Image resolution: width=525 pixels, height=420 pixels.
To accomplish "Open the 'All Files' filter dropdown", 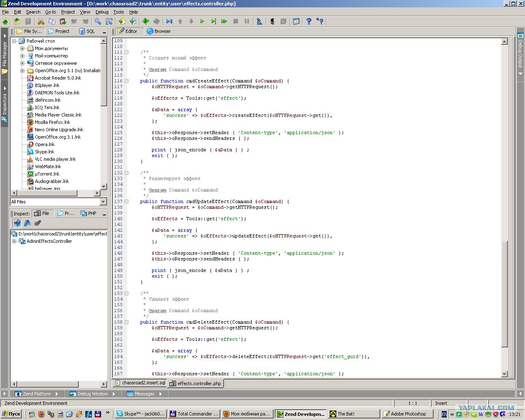I will pos(103,202).
